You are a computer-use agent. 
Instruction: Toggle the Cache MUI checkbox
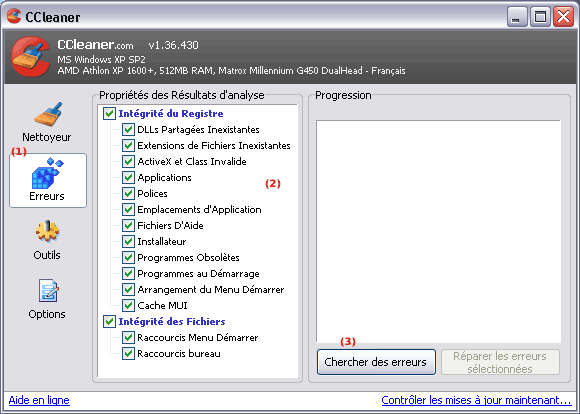click(x=128, y=306)
